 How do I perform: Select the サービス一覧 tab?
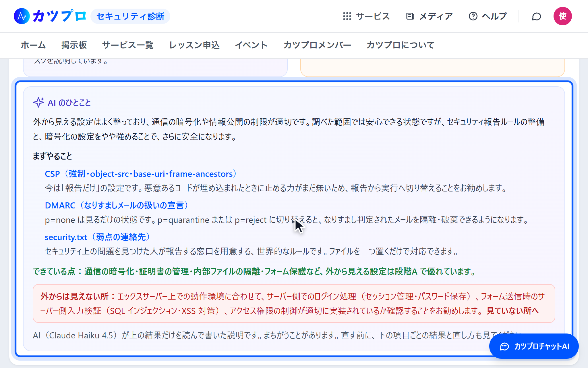click(x=128, y=45)
